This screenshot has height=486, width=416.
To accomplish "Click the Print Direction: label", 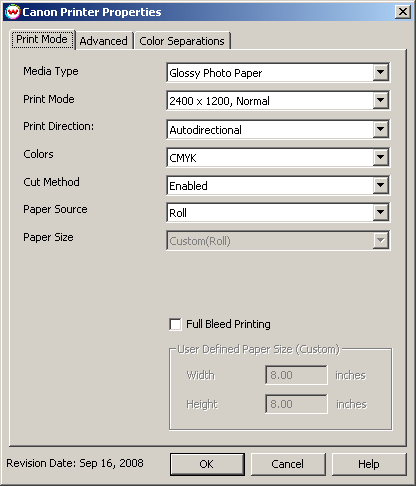I will (59, 126).
